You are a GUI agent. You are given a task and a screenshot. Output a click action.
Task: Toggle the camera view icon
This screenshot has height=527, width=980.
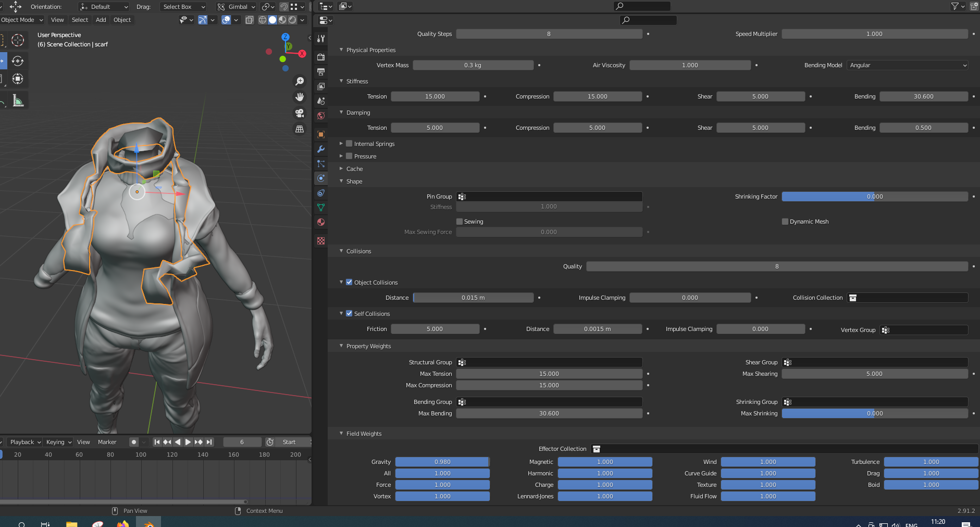pos(300,113)
